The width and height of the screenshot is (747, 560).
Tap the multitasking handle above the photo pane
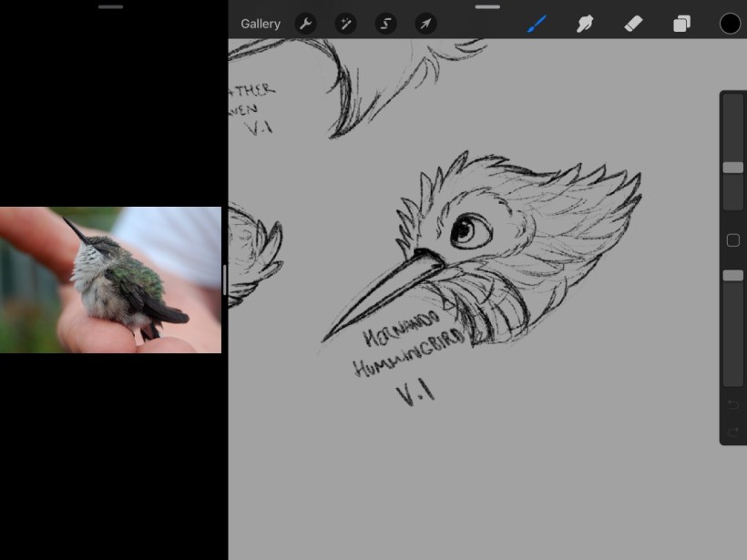coord(110,6)
